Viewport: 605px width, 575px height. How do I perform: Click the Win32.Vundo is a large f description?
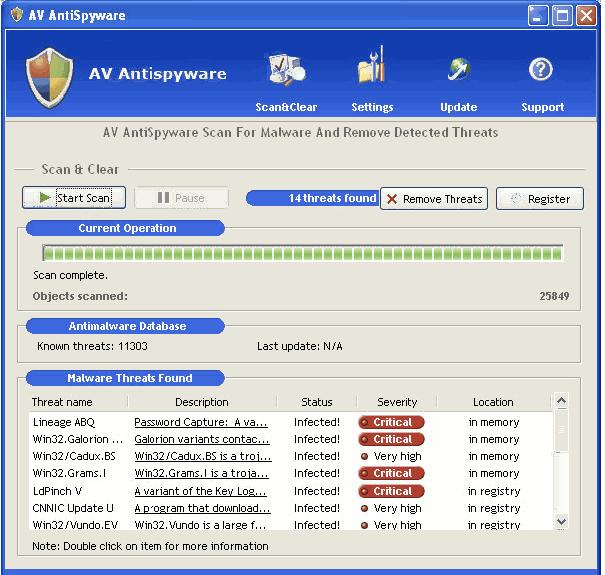200,525
